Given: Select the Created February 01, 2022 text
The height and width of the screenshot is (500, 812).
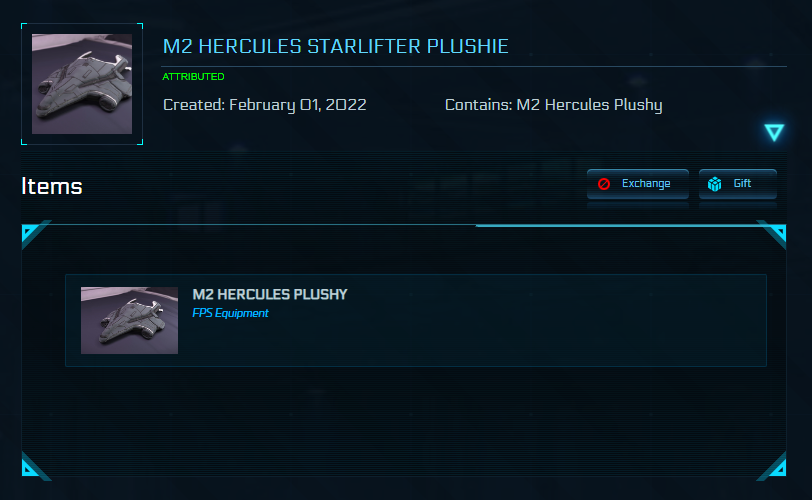Looking at the screenshot, I should tap(264, 104).
